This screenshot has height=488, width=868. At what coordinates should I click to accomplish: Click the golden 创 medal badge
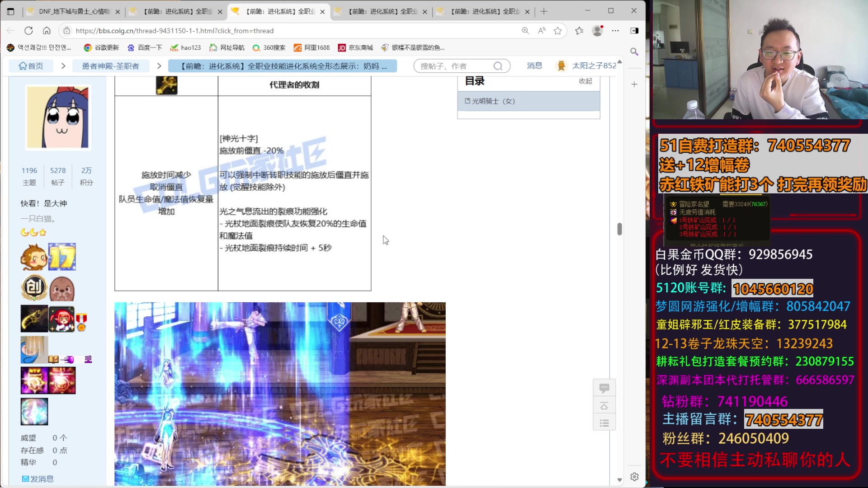tap(34, 287)
